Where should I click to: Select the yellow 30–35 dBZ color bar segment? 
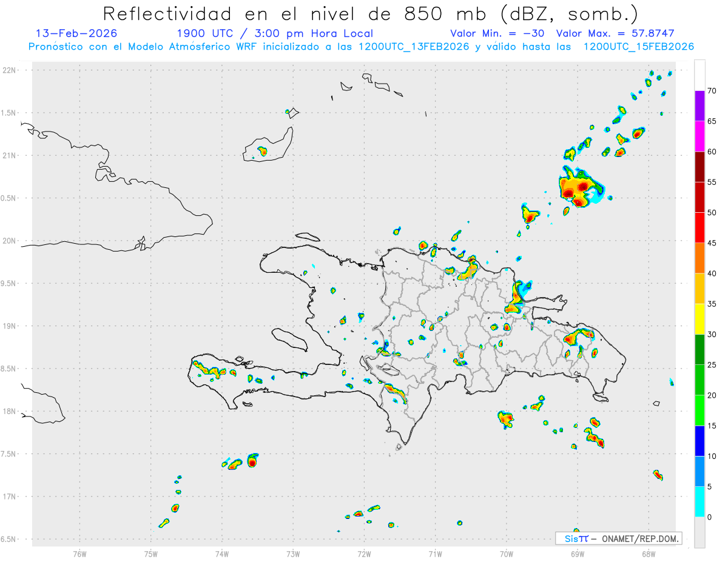[699, 319]
